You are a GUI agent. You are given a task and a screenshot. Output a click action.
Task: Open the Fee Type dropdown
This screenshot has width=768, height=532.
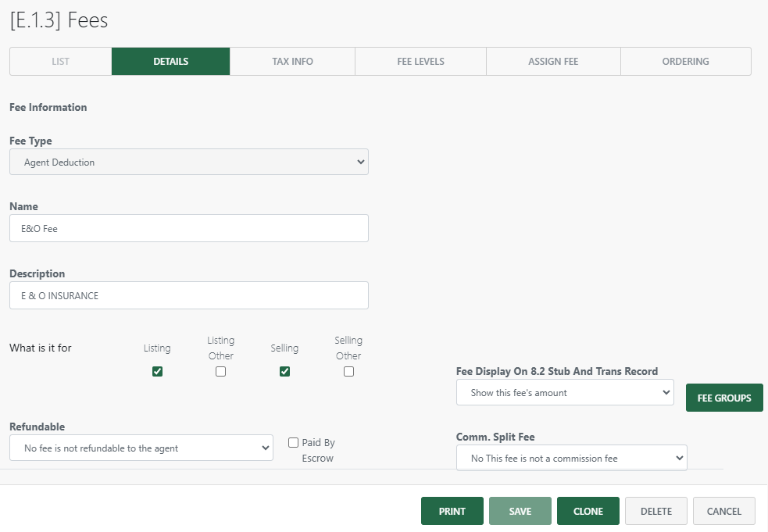[x=188, y=161]
